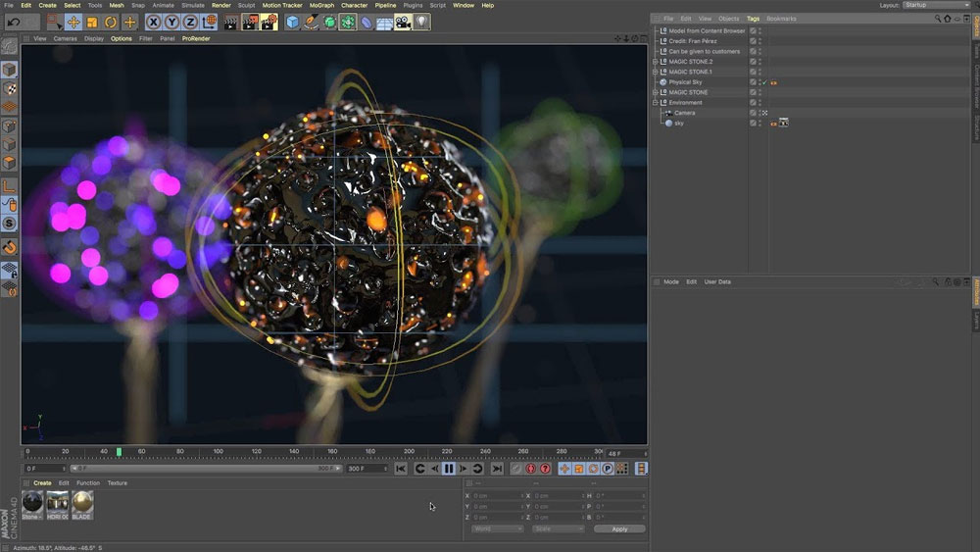Toggle layer checkbox for Camera
Viewport: 980px width, 552px height.
pyautogui.click(x=753, y=113)
